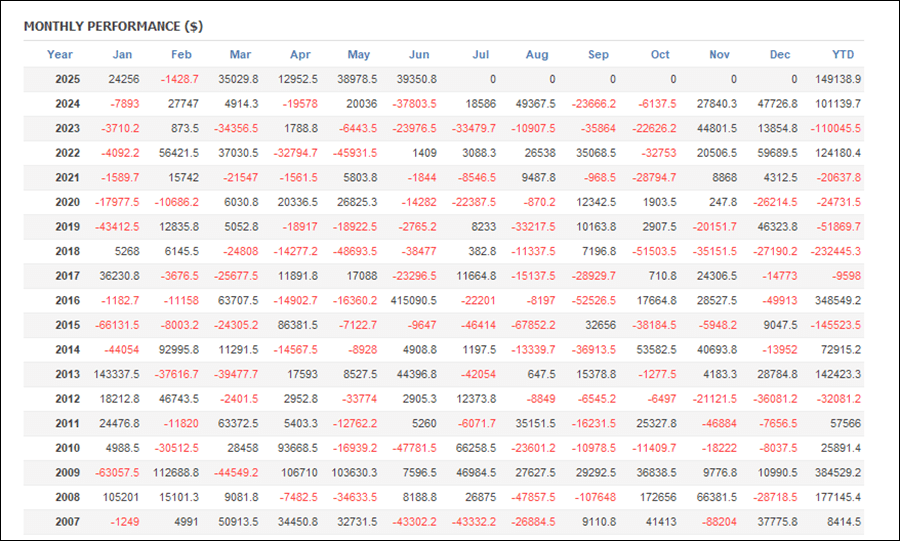Click the 2011 March value 63372.5
Viewport: 900px width, 541px height.
[238, 423]
